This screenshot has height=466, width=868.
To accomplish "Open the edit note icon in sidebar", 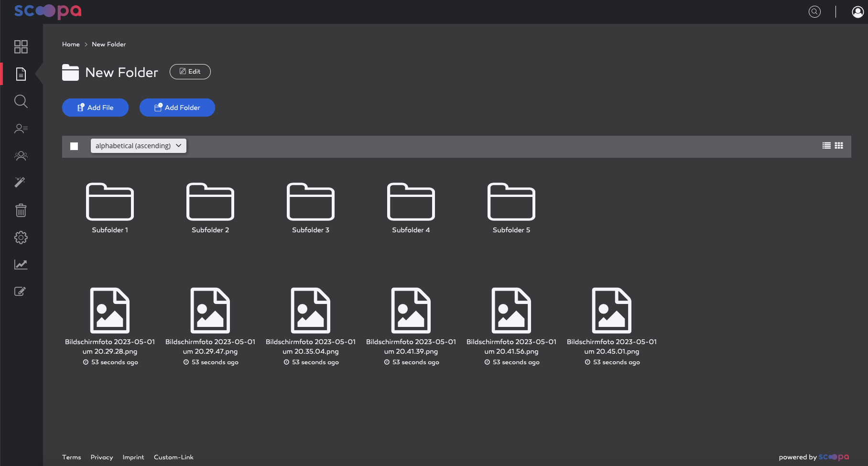I will (20, 291).
